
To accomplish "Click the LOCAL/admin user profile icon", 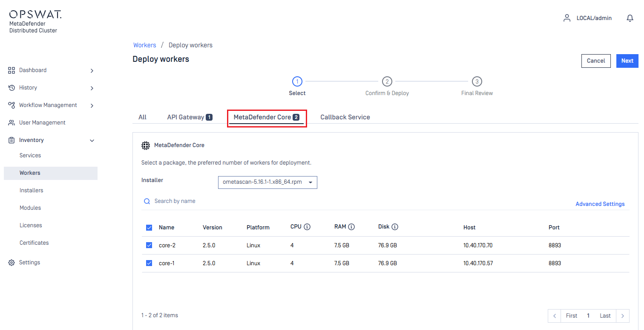I will click(566, 18).
